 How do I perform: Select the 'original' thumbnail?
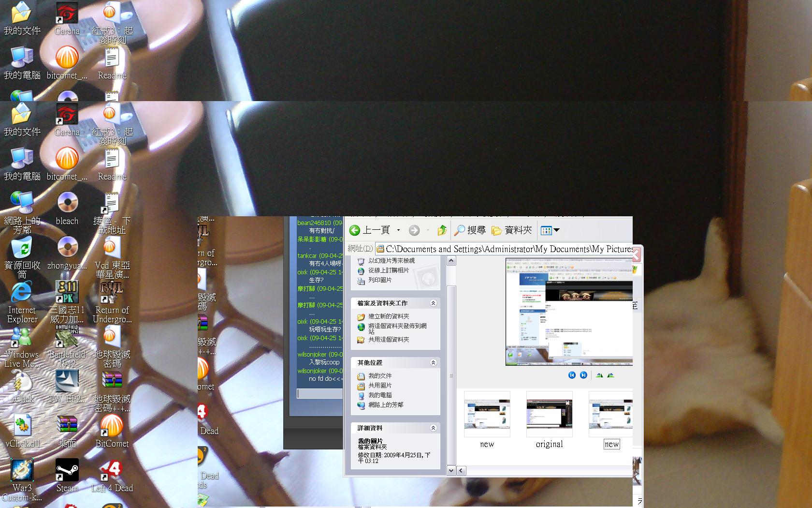549,414
